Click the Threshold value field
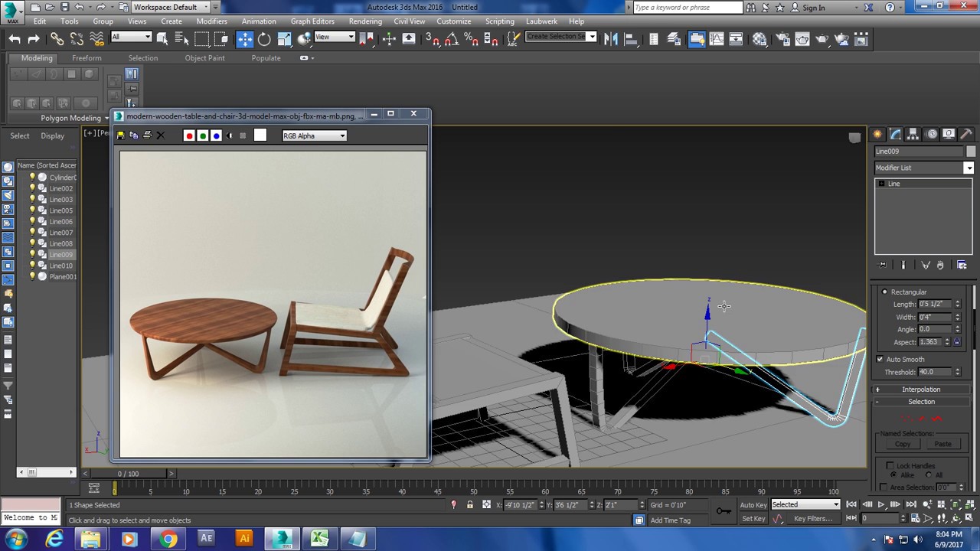This screenshot has width=980, height=551. 936,372
